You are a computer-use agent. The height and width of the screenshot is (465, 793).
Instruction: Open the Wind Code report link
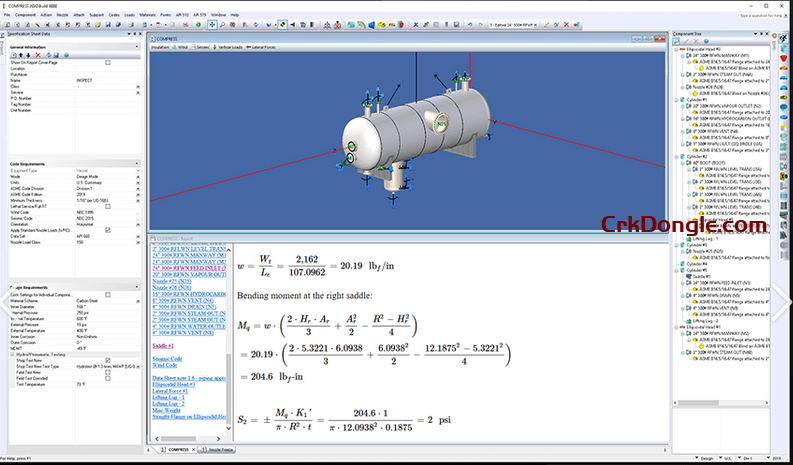164,365
